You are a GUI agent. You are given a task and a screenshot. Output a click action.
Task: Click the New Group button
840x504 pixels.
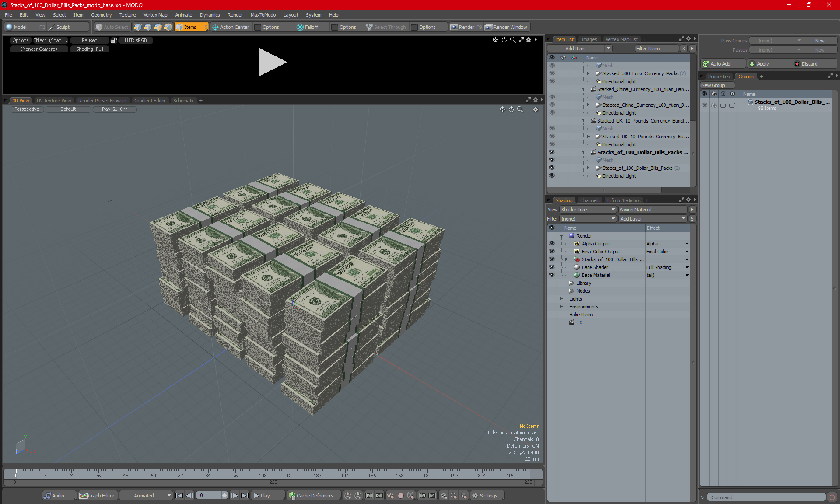[717, 85]
